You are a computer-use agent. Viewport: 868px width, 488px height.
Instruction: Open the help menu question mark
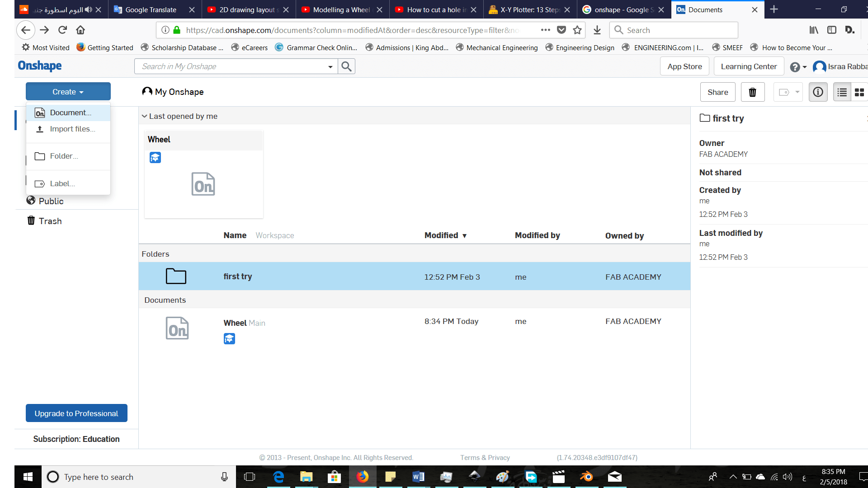[798, 67]
